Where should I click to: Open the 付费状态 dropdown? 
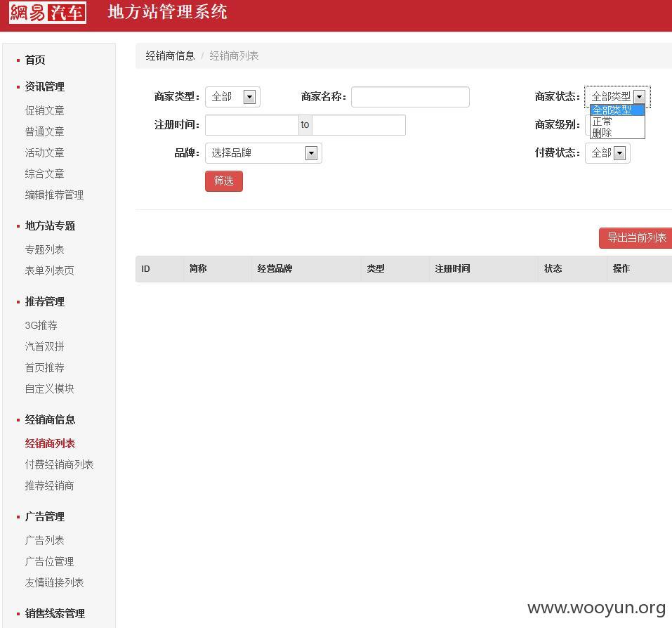click(x=607, y=153)
